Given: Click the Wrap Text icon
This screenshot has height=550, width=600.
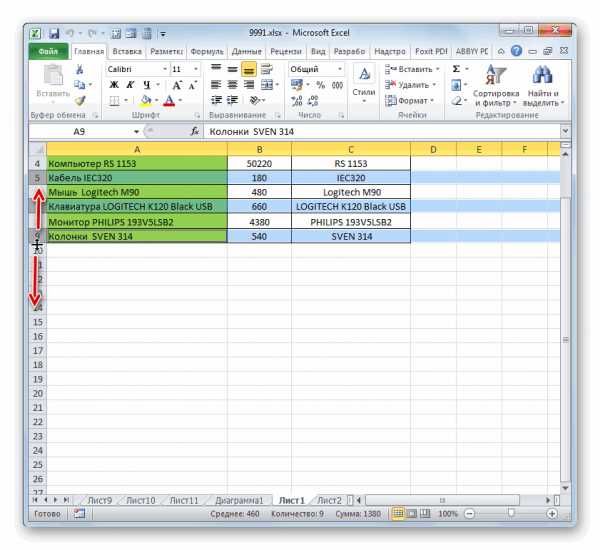Looking at the screenshot, I should [x=267, y=69].
